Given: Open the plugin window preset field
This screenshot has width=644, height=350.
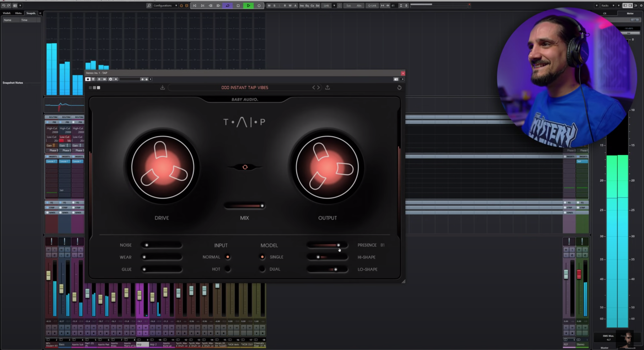Looking at the screenshot, I should pyautogui.click(x=130, y=79).
